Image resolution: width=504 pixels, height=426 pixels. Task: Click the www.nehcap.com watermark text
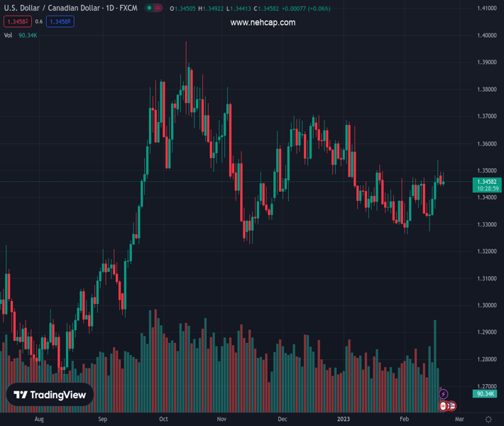pyautogui.click(x=263, y=23)
